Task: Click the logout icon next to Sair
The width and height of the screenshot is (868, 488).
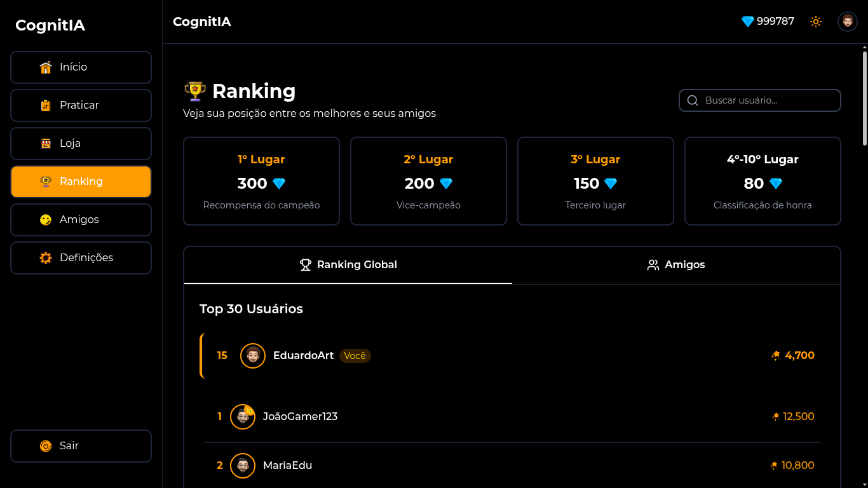Action: coord(45,445)
